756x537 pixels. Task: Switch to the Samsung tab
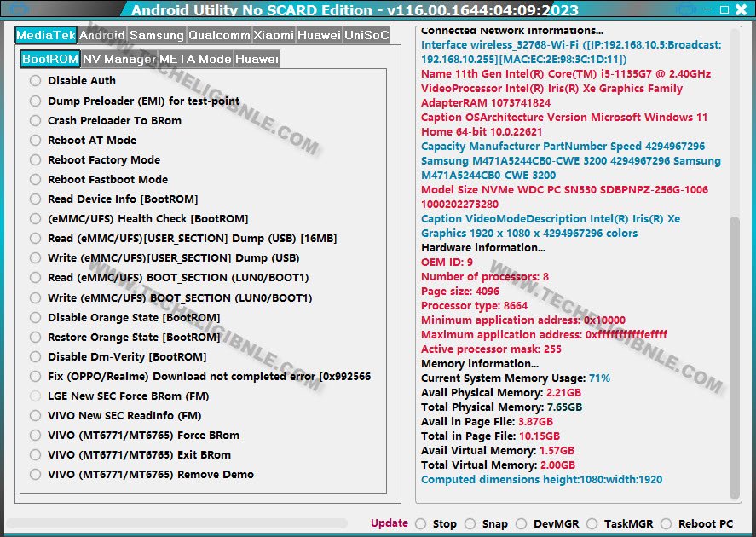[157, 35]
